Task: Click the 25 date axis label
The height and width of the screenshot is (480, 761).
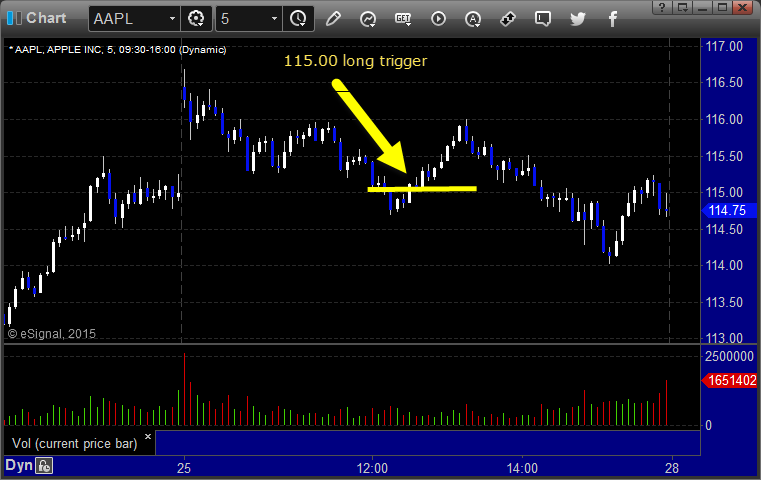Action: (184, 468)
